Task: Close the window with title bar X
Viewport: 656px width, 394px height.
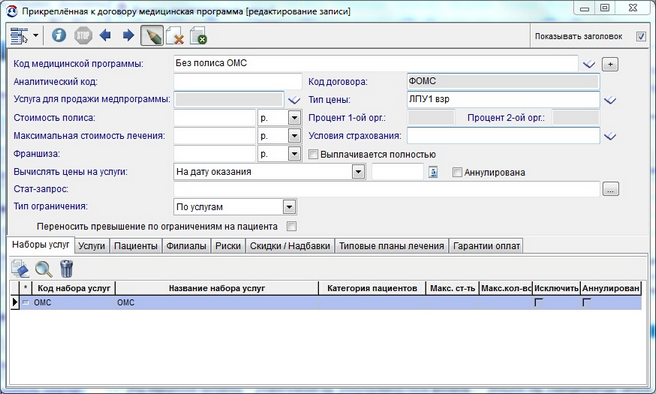Action: pos(633,8)
